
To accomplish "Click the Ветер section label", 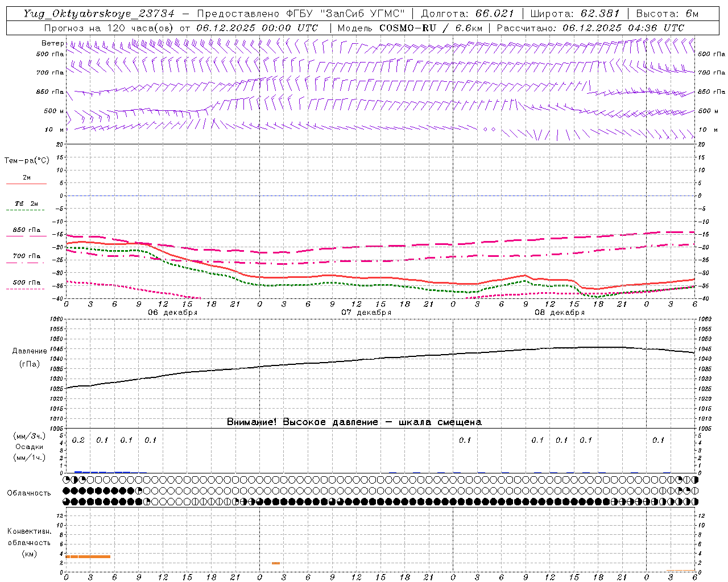I will 53,43.
